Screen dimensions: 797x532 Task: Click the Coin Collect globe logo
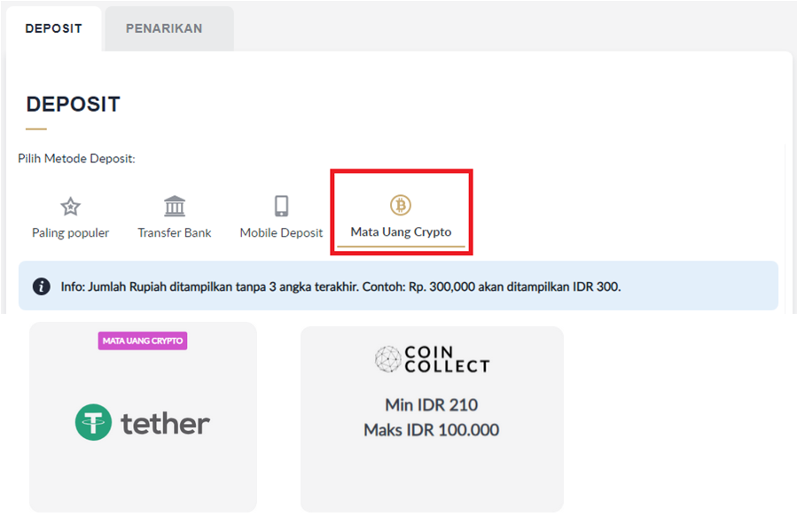pos(387,359)
